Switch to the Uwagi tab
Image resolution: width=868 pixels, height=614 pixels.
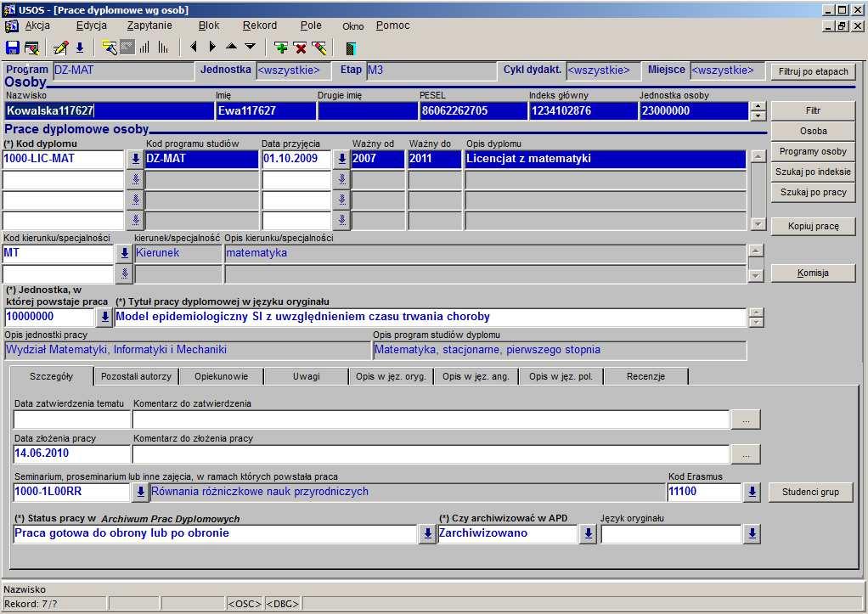[306, 376]
